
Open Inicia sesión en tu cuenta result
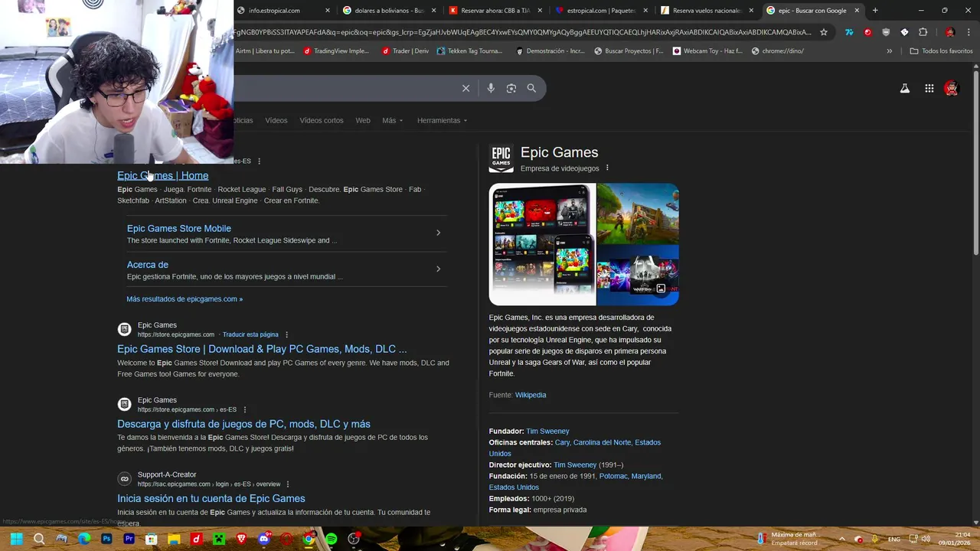(211, 498)
